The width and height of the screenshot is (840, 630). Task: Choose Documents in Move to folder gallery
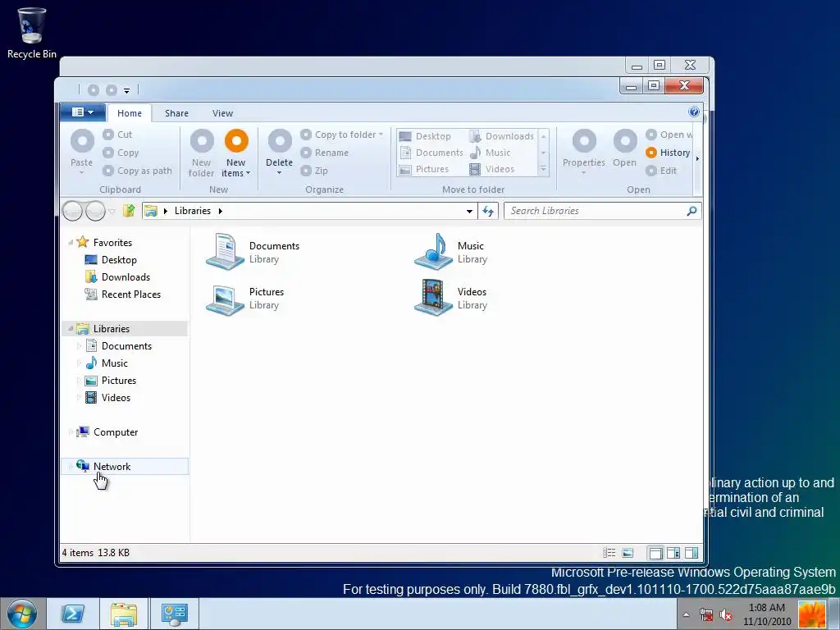431,153
